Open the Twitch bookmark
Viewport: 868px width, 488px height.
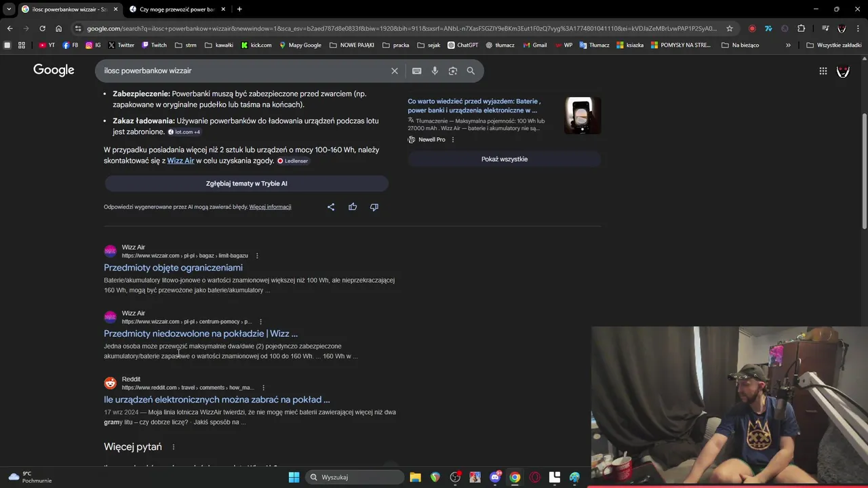pos(154,45)
